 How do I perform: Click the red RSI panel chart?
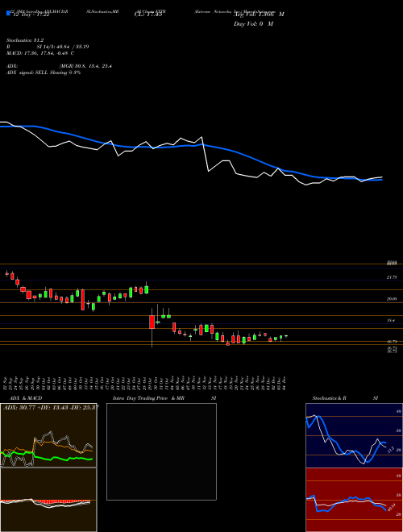pos(353,500)
